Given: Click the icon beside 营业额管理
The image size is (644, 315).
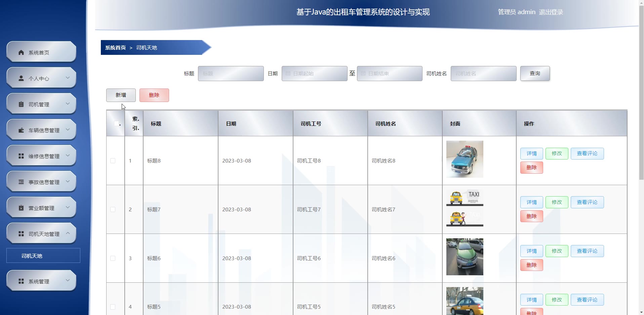Looking at the screenshot, I should click(21, 208).
